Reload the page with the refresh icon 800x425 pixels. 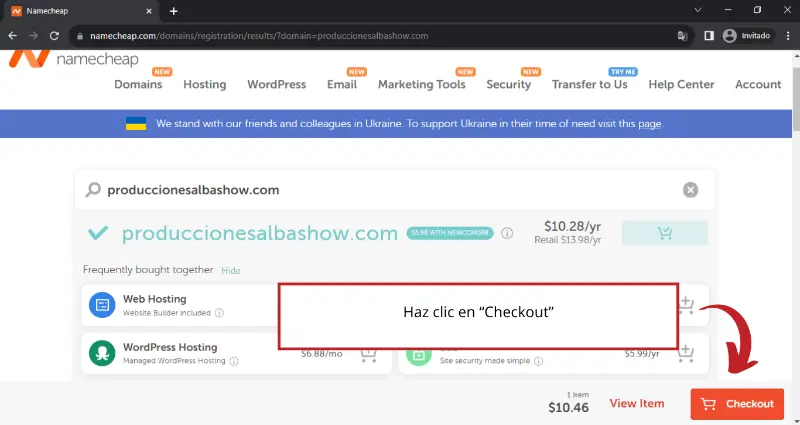click(54, 36)
